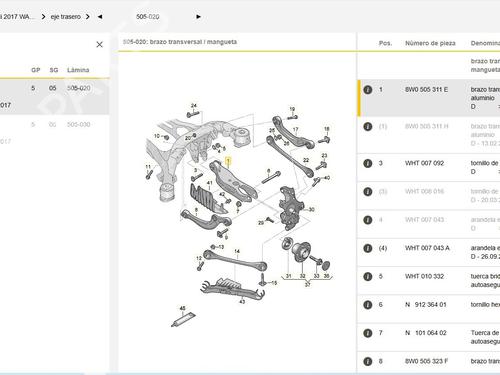
Task: Open info icon for WHT 008 016
Action: (368, 192)
